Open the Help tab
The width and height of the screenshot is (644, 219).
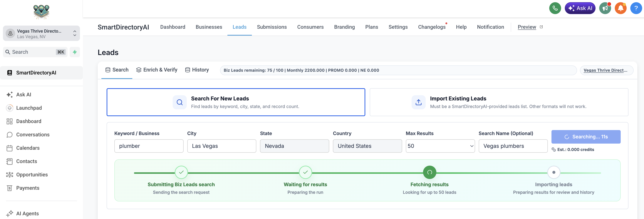point(461,27)
